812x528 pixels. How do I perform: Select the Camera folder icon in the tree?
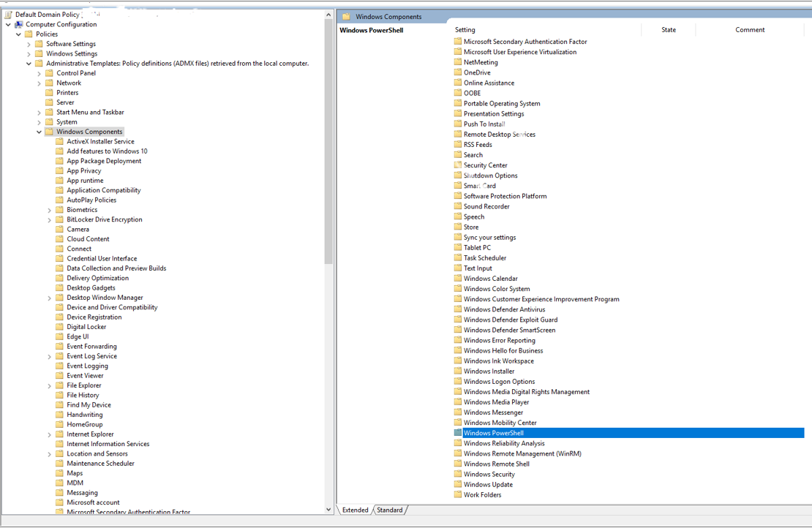tap(59, 230)
